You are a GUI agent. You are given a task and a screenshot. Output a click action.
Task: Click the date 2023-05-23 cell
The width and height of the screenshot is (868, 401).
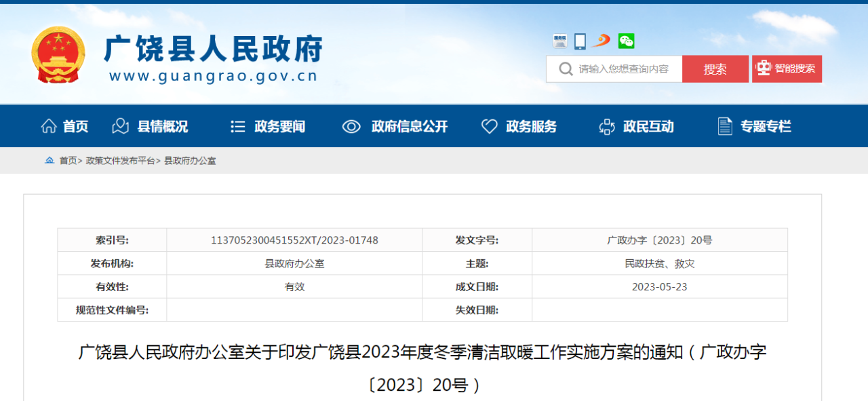[x=660, y=286]
